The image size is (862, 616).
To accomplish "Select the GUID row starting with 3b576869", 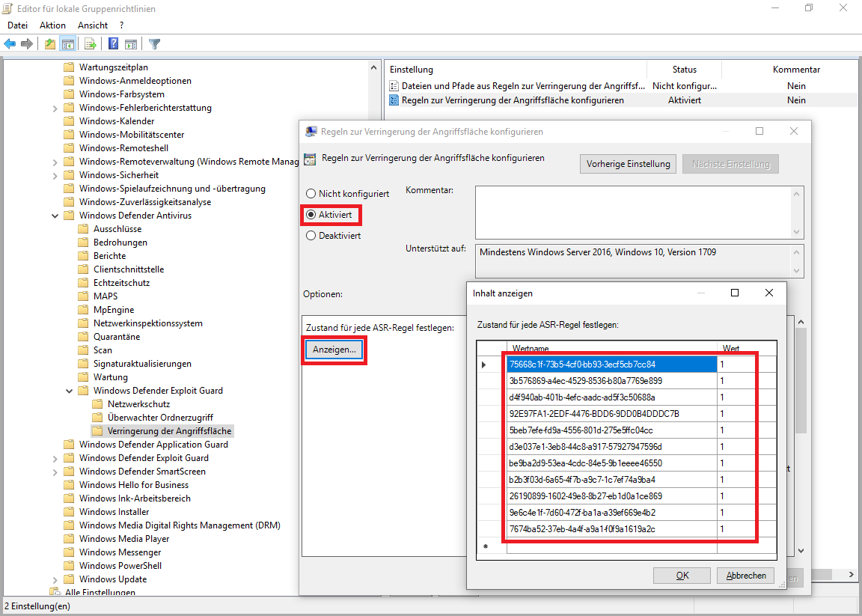I will click(612, 380).
